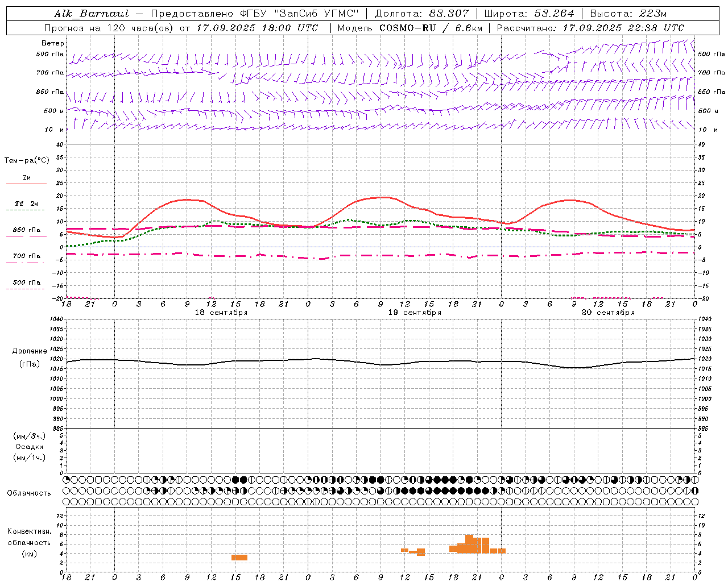
Task: Click the '(гПа)' pressure unit label
Action: coord(30,364)
